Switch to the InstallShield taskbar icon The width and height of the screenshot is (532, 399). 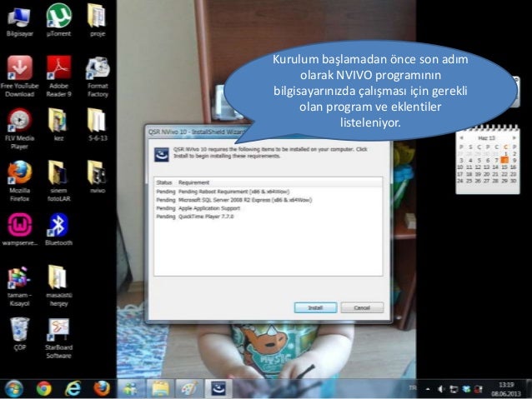(x=218, y=388)
